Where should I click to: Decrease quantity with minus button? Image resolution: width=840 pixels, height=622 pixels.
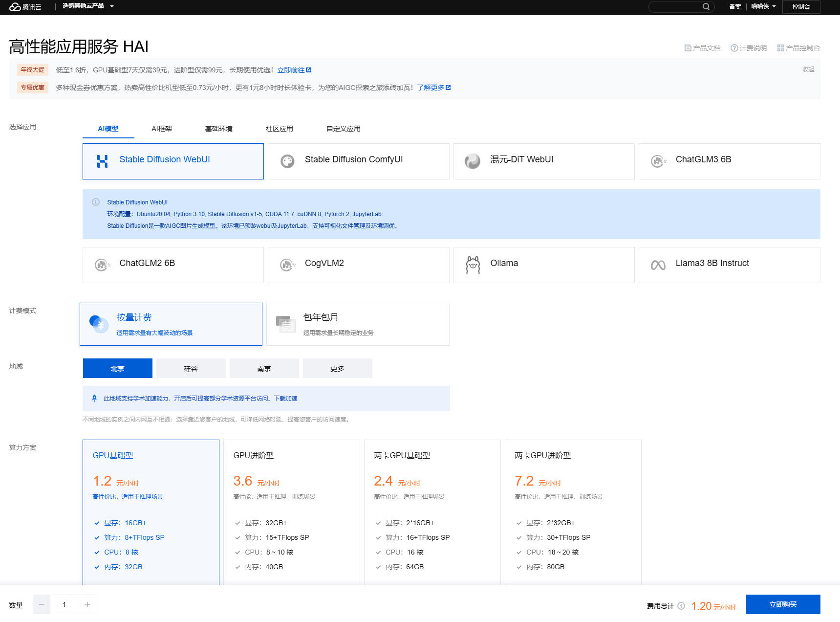[x=42, y=604]
